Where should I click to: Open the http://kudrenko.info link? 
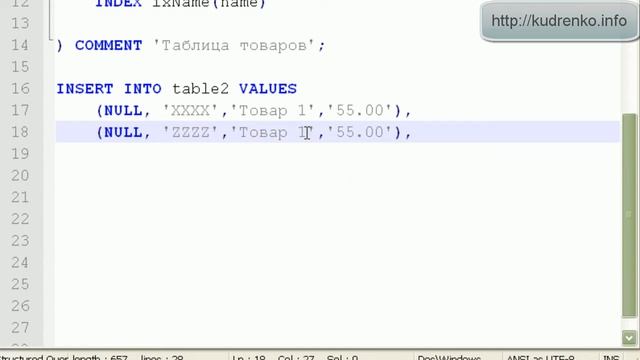559,20
